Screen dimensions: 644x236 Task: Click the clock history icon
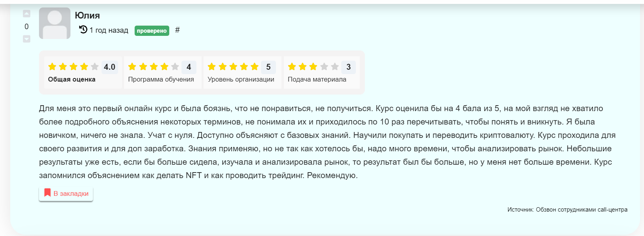[x=83, y=30]
